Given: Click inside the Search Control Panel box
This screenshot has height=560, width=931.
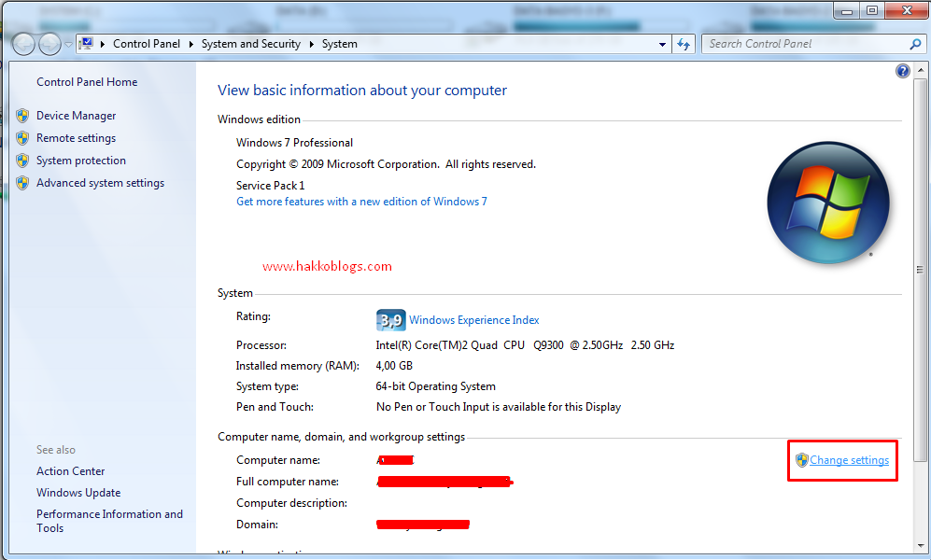Looking at the screenshot, I should pos(803,43).
